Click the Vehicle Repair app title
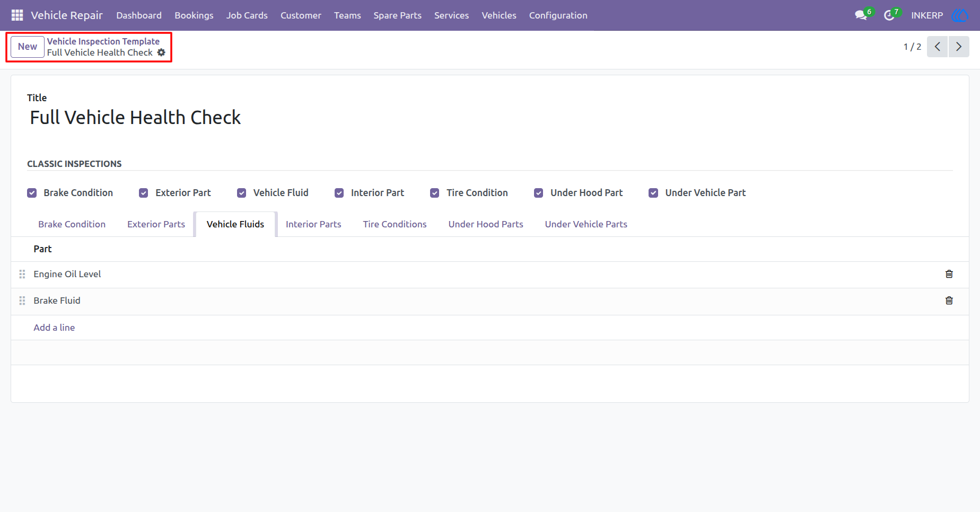The width and height of the screenshot is (980, 512). point(67,15)
